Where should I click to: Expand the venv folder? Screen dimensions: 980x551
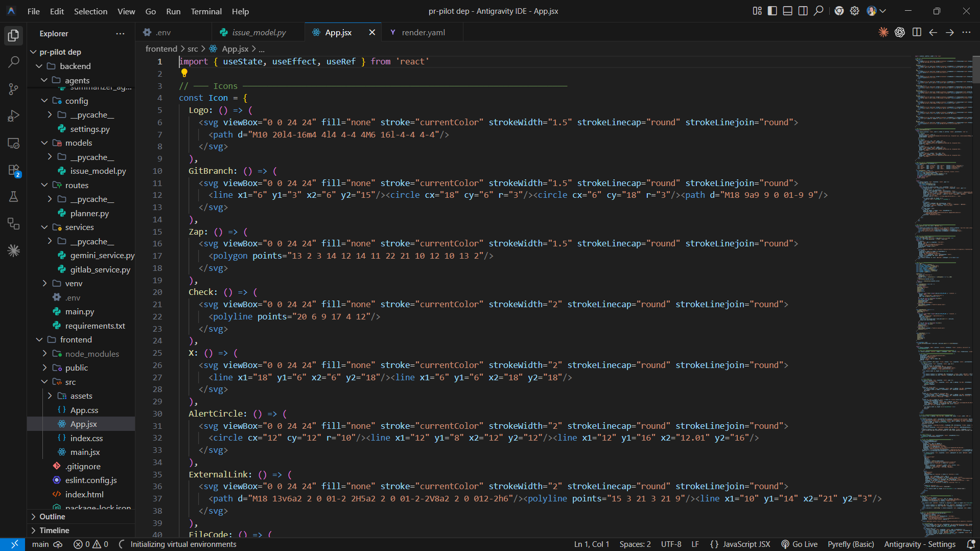pyautogui.click(x=73, y=283)
